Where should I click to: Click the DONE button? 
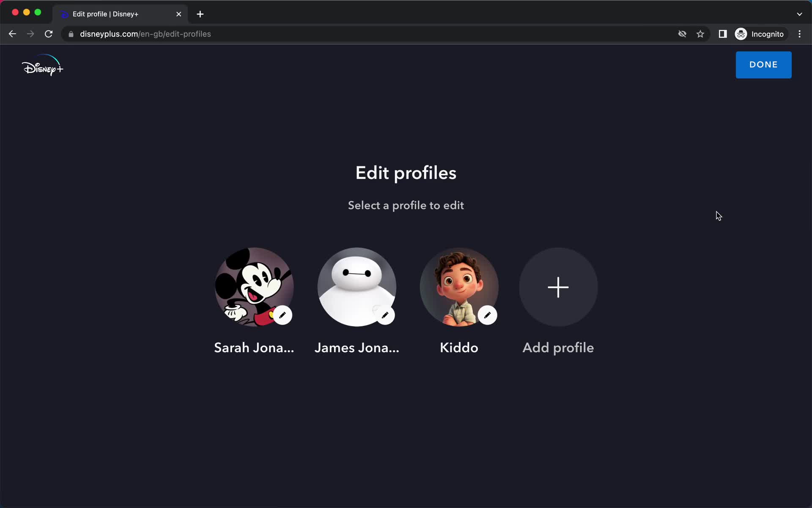[763, 65]
